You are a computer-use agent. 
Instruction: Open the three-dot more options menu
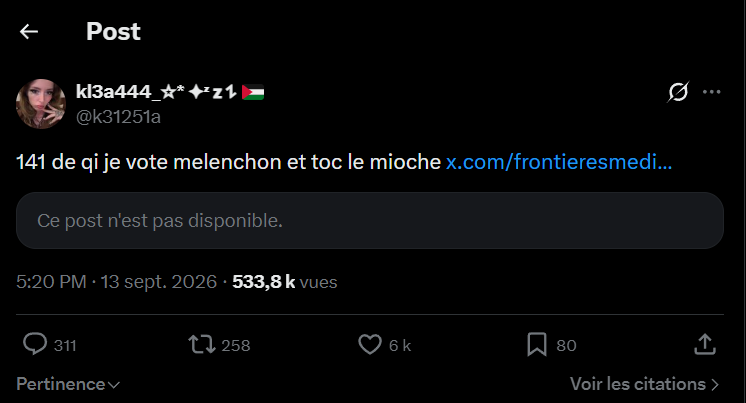[x=711, y=92]
